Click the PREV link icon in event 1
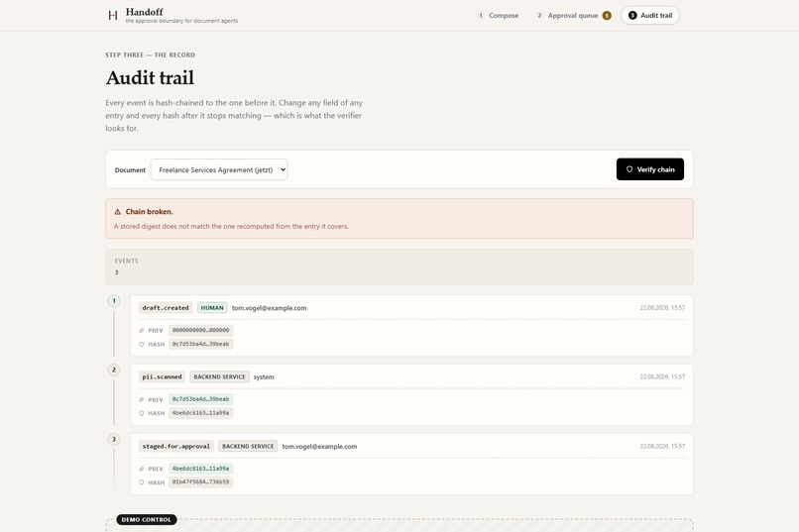This screenshot has width=799, height=532. (x=142, y=331)
